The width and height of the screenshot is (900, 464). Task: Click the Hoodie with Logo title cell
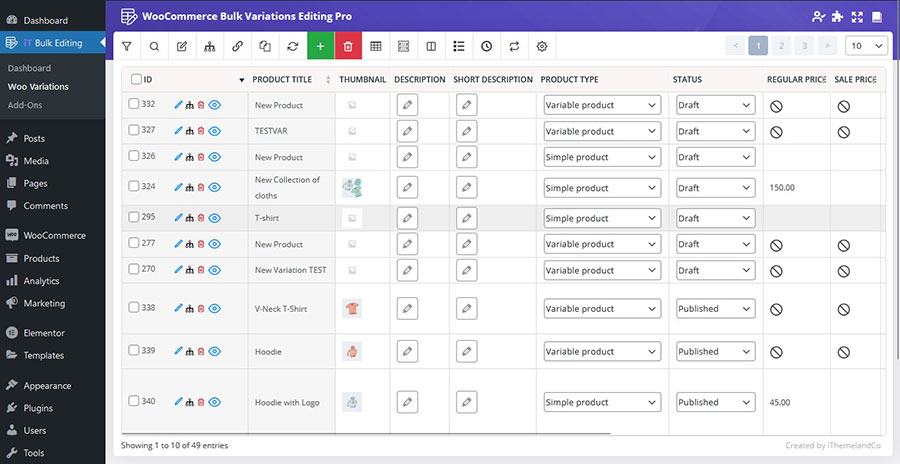click(292, 402)
